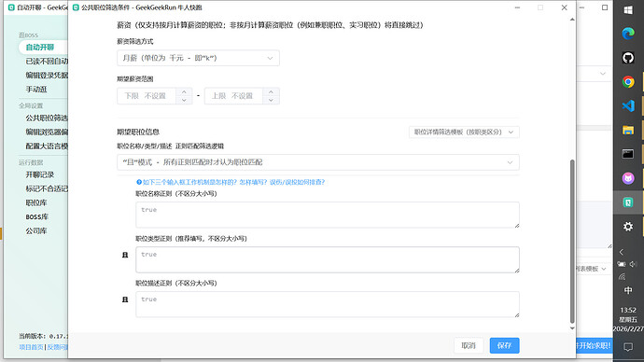
Task: Click the info icon before the help link
Action: pyautogui.click(x=139, y=182)
